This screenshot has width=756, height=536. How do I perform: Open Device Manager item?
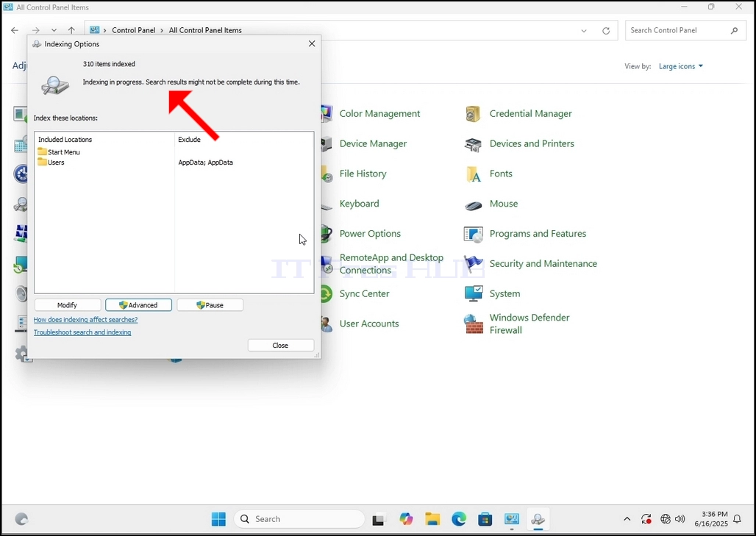point(373,143)
